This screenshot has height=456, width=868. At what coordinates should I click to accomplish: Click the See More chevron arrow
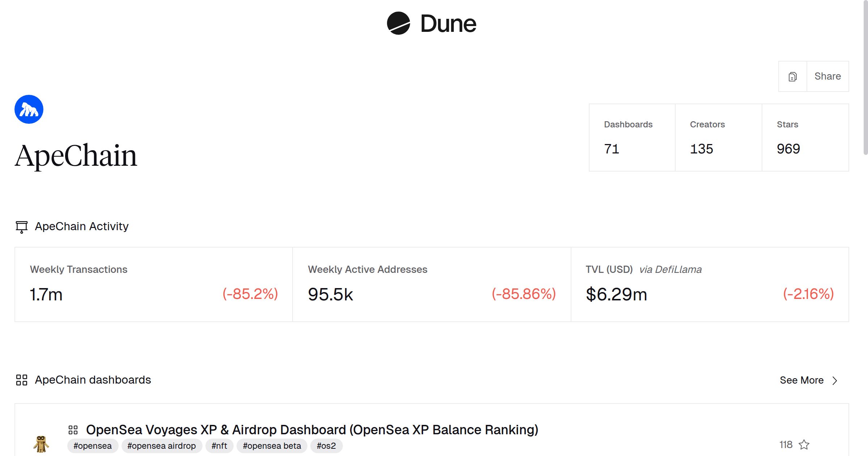click(835, 381)
